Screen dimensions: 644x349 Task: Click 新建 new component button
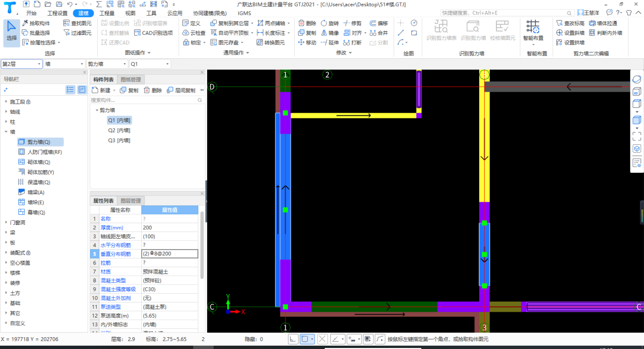tap(101, 90)
